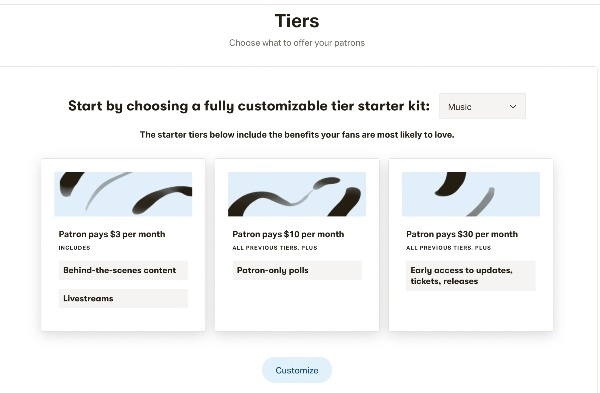600x393 pixels.
Task: Click 'Patron pays $3 per month' text
Action: [x=112, y=234]
